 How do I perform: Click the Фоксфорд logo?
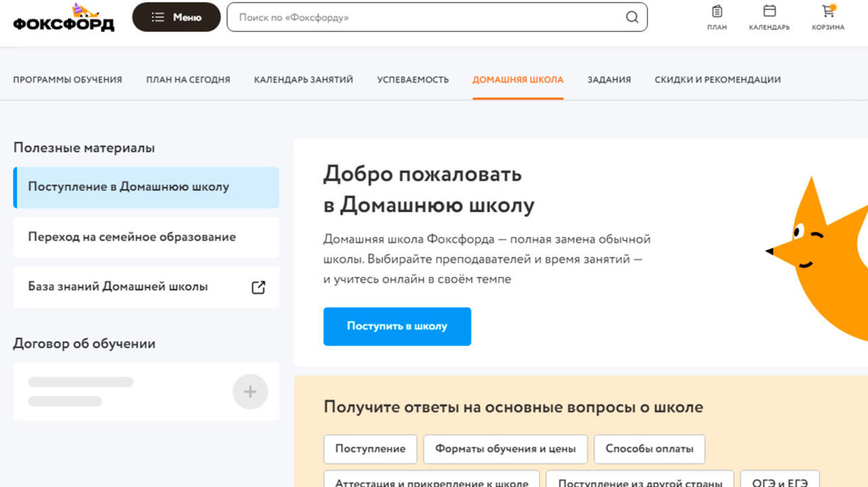63,18
